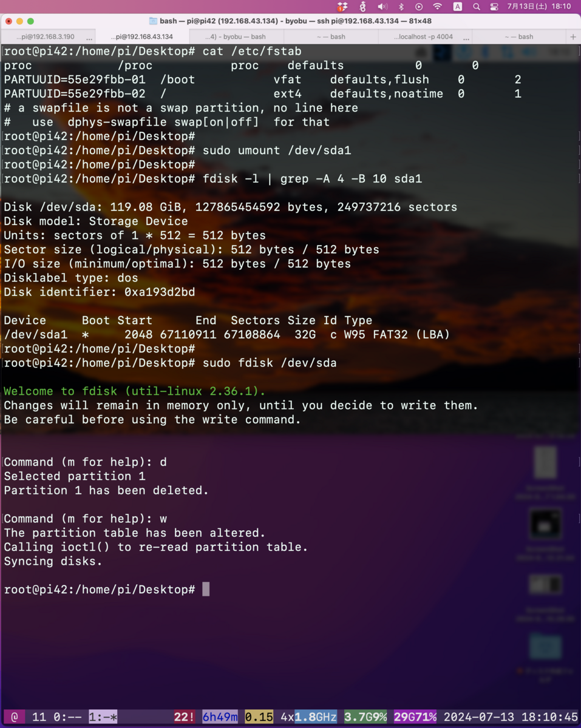
Task: Click the Now Playing icon in menu bar
Action: [419, 7]
